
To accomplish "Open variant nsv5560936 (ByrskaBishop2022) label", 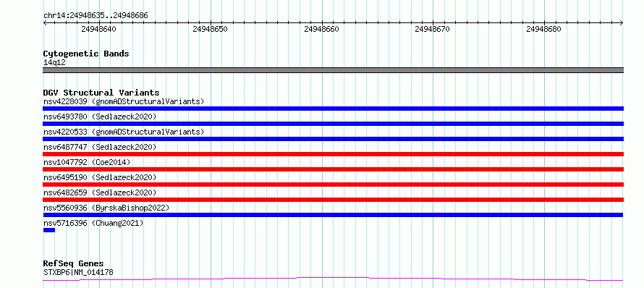I will pos(106,208).
